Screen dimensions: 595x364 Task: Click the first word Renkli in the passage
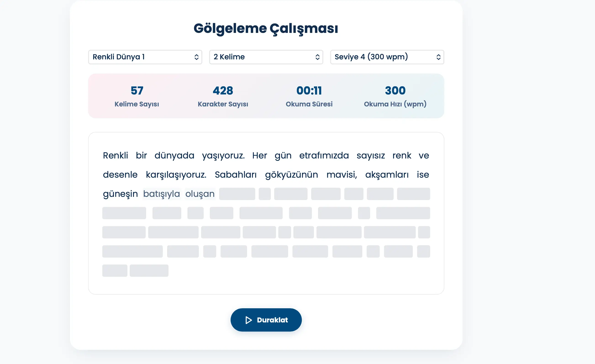tap(116, 155)
